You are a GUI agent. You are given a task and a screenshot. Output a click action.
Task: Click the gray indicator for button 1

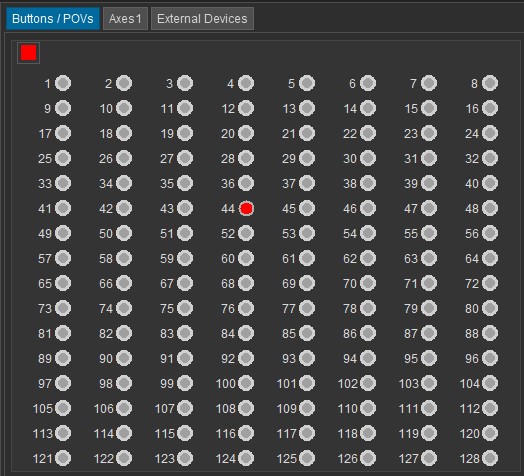(63, 83)
